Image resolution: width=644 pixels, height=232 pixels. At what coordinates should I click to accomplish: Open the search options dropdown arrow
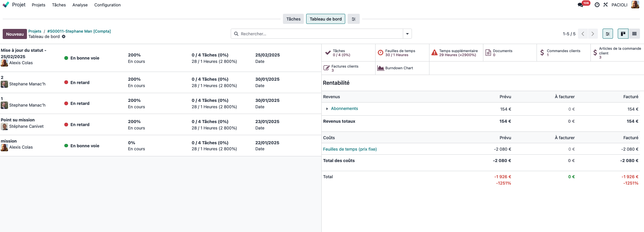point(407,34)
